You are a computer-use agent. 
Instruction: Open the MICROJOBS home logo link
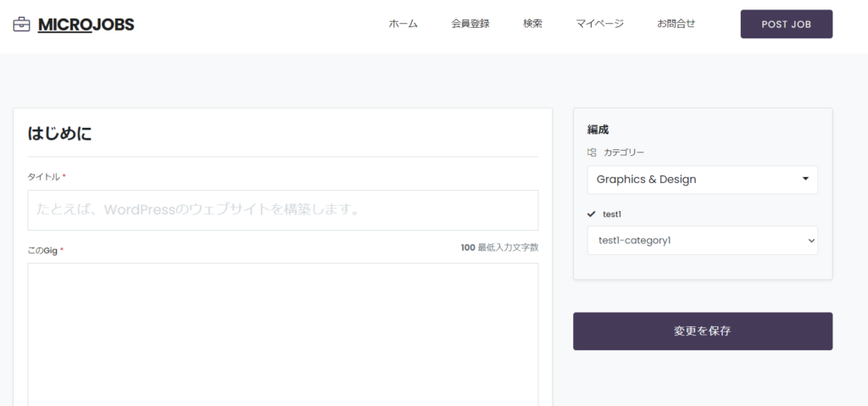pos(86,25)
